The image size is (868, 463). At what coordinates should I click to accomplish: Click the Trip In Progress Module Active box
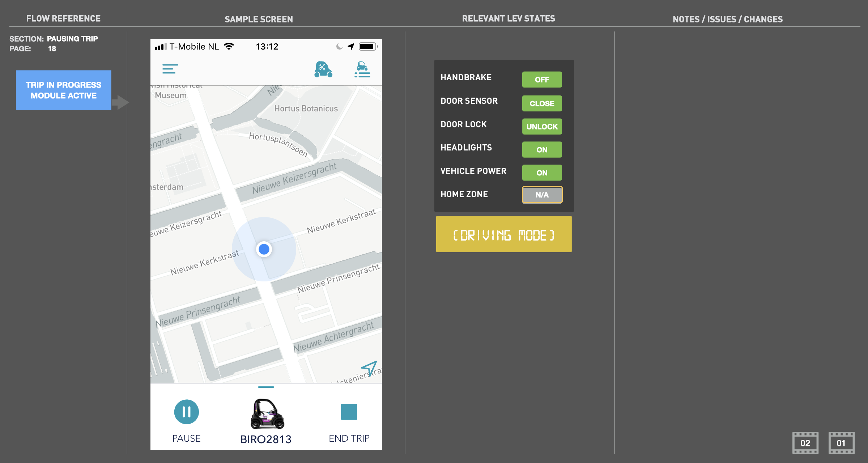[64, 90]
